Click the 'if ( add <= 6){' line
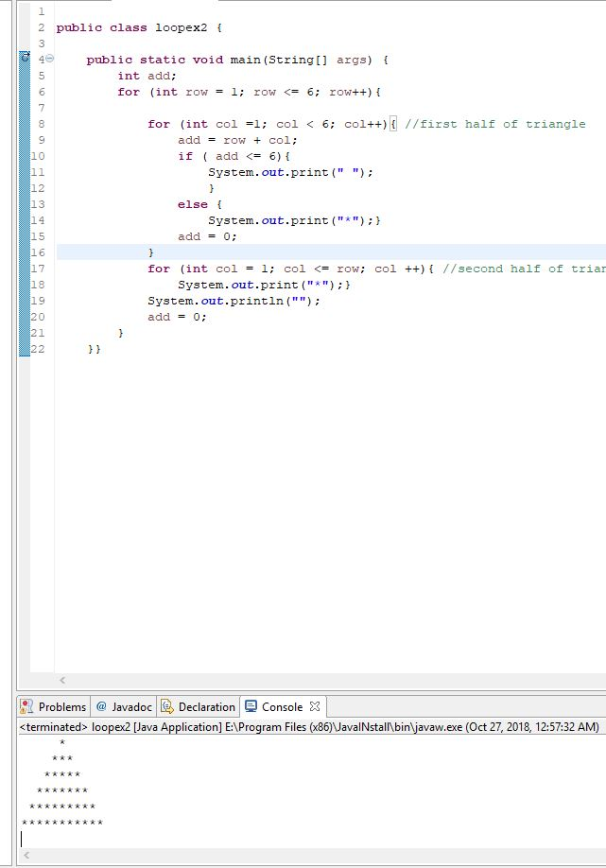 coord(234,156)
